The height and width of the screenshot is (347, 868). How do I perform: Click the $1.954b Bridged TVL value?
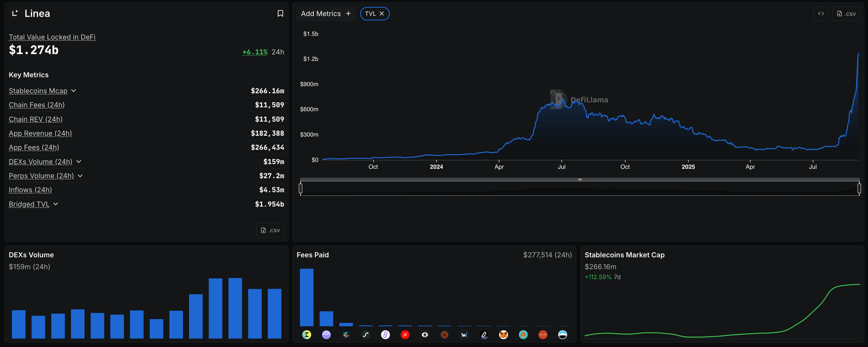(270, 204)
